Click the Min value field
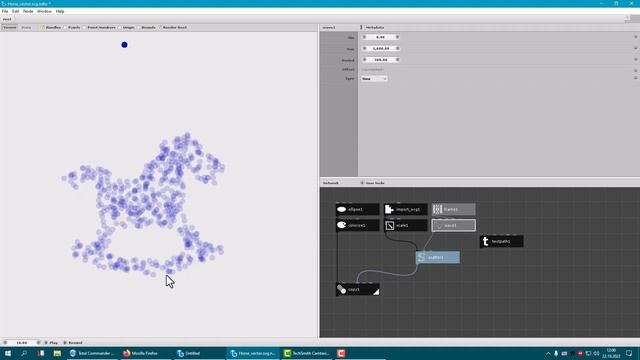The height and width of the screenshot is (360, 640). 381,37
